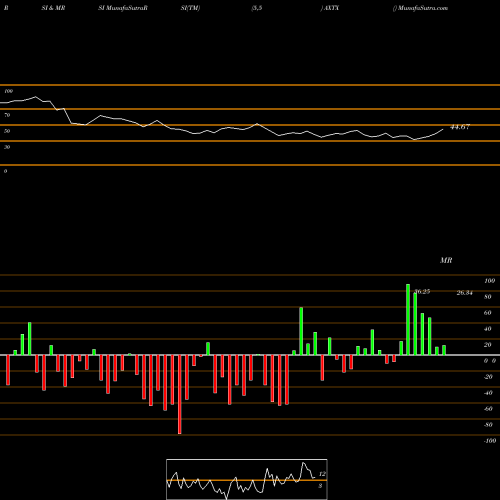Select the 100 MR axis label
The height and width of the screenshot is (500, 500).
pos(490,281)
